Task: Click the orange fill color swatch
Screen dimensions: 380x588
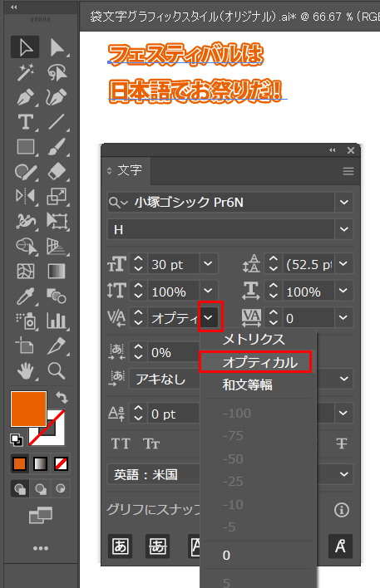Action: [28, 409]
